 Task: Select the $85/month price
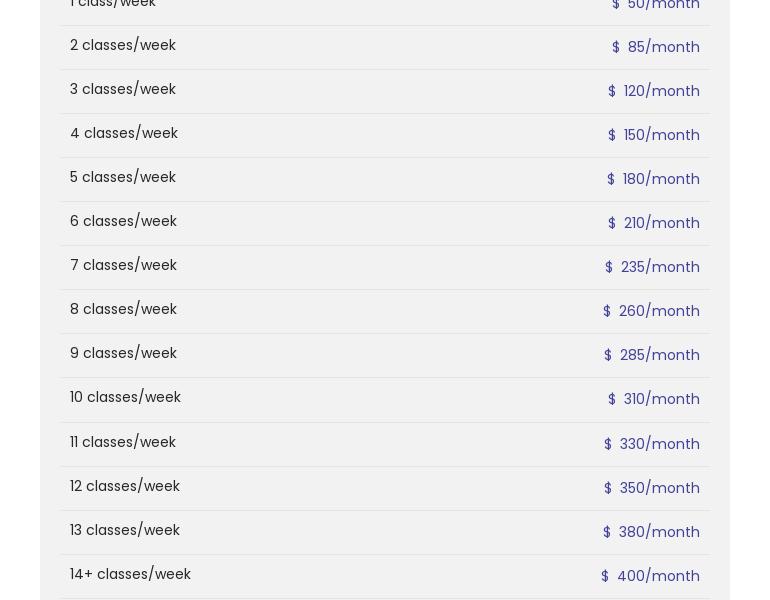tap(656, 47)
